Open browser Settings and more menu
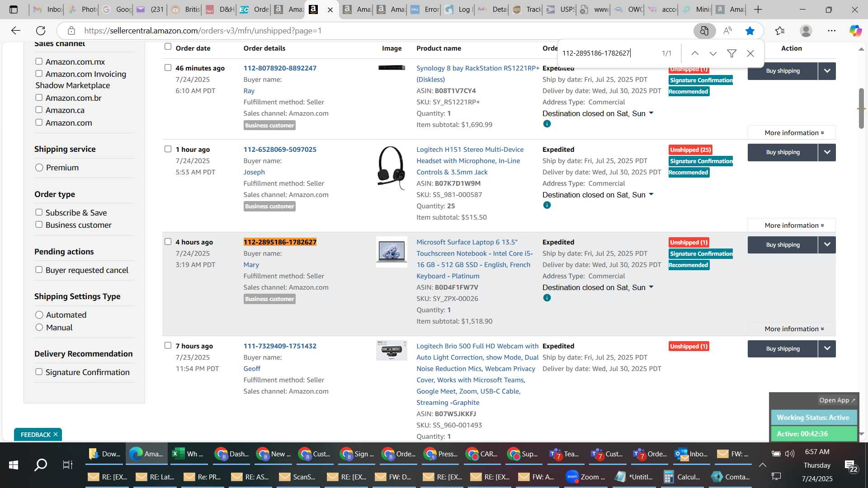 click(831, 31)
